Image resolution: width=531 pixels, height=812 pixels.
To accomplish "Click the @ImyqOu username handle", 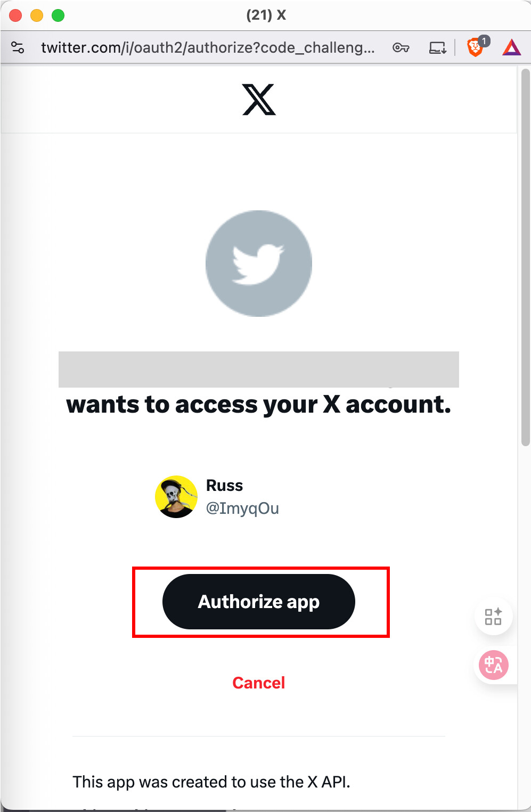I will point(242,508).
